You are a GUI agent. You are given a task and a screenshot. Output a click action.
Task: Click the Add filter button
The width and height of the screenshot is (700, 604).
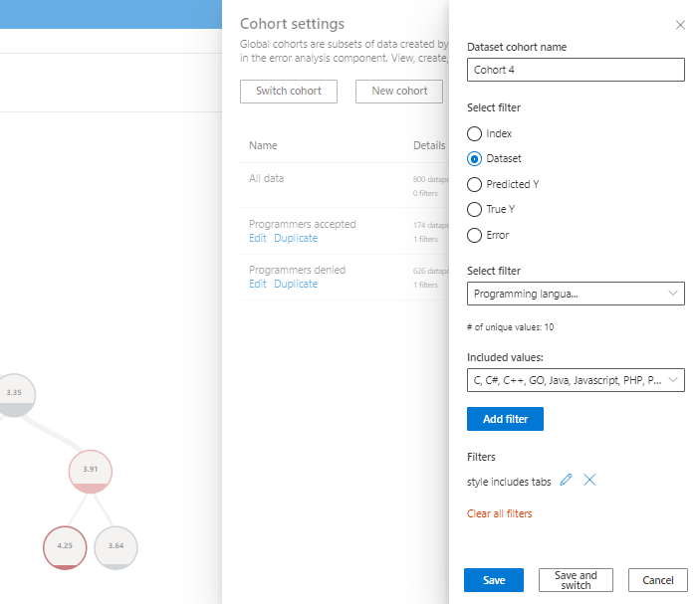[x=505, y=419]
